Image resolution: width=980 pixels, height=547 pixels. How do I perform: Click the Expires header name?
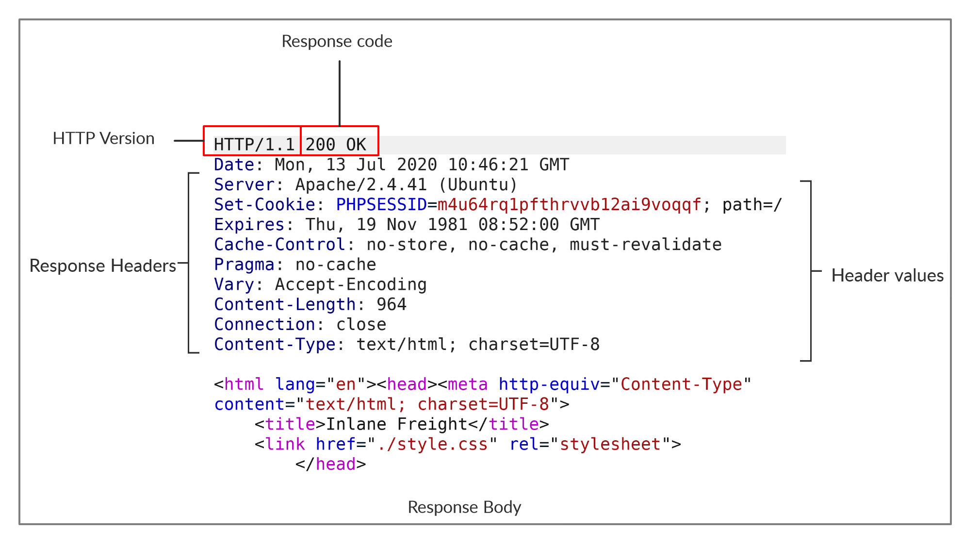(249, 224)
